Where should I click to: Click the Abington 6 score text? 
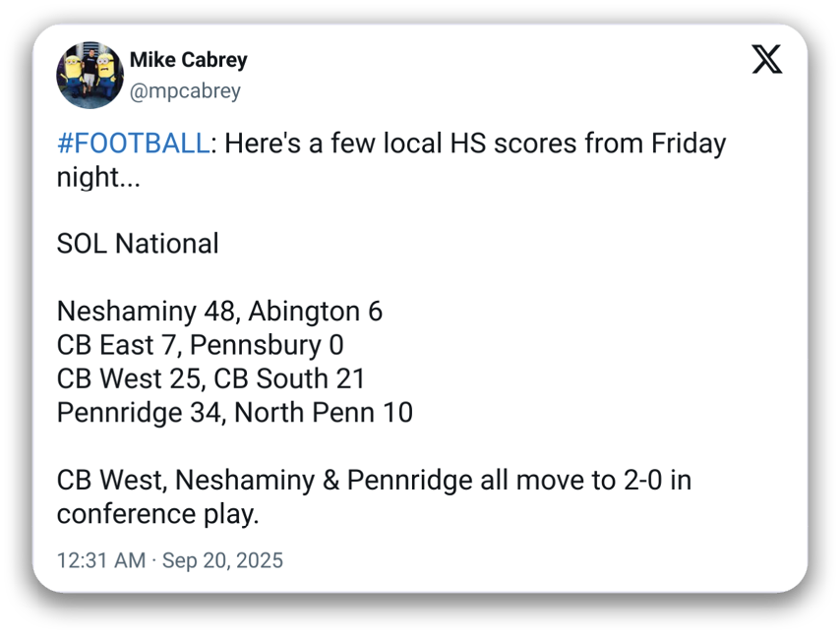click(x=315, y=312)
